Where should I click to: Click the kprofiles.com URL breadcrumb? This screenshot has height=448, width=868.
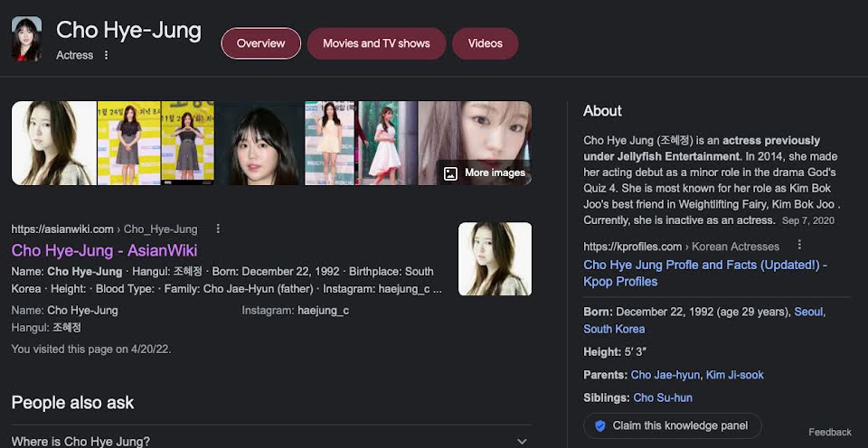point(682,247)
